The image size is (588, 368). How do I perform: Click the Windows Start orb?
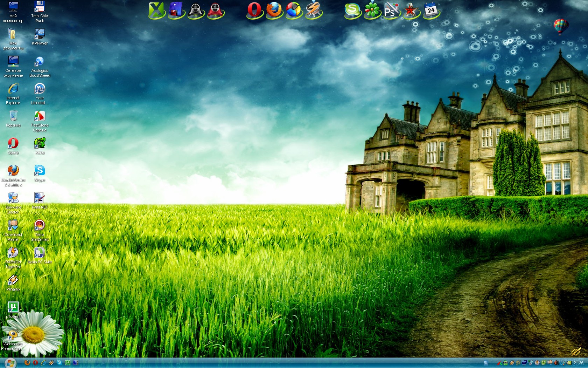pos(10,363)
